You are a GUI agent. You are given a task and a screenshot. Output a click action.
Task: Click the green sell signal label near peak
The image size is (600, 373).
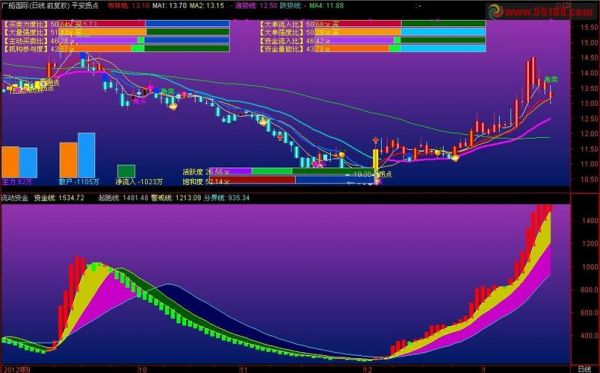click(x=551, y=80)
